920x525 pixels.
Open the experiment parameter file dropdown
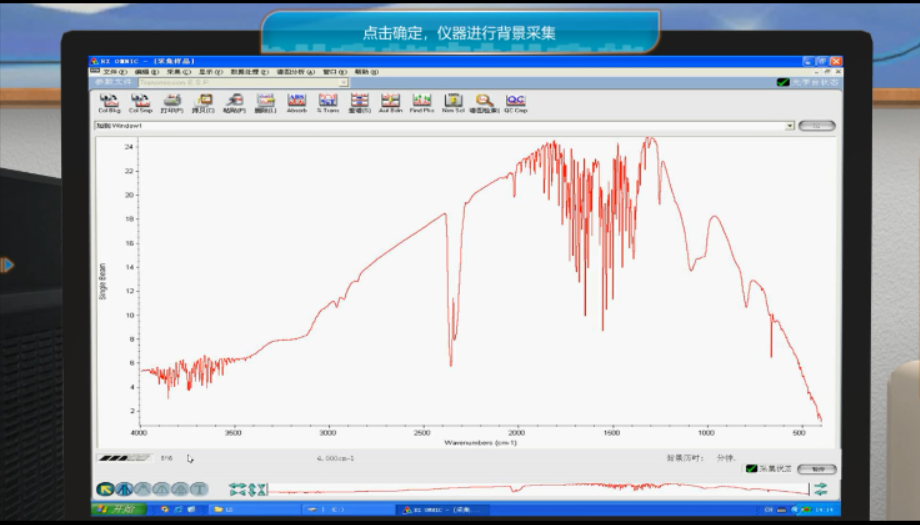click(x=343, y=83)
